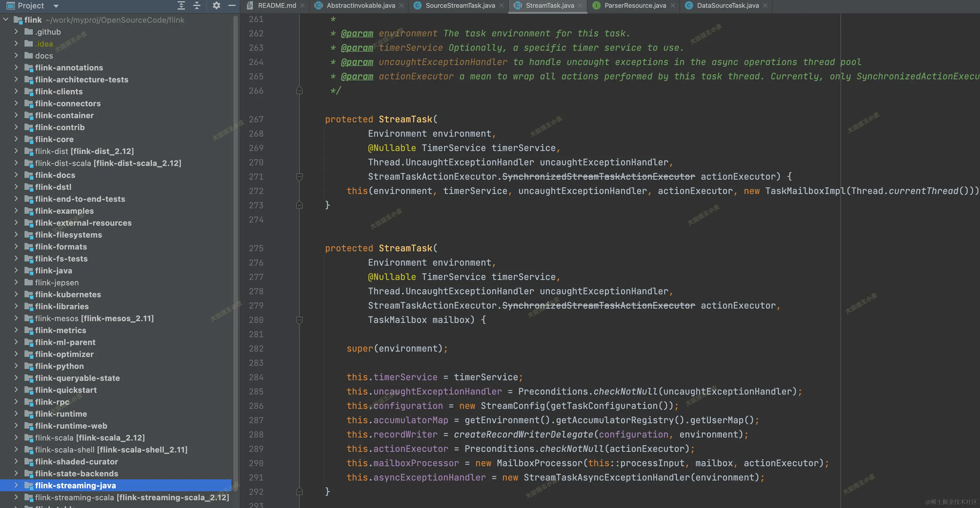Hide the Project panel with the minus icon

coord(232,5)
